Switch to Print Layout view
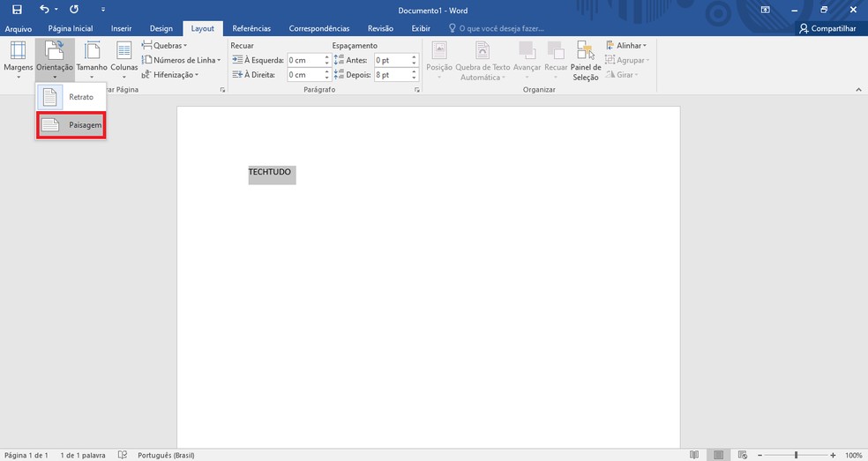The width and height of the screenshot is (868, 461). pos(719,455)
